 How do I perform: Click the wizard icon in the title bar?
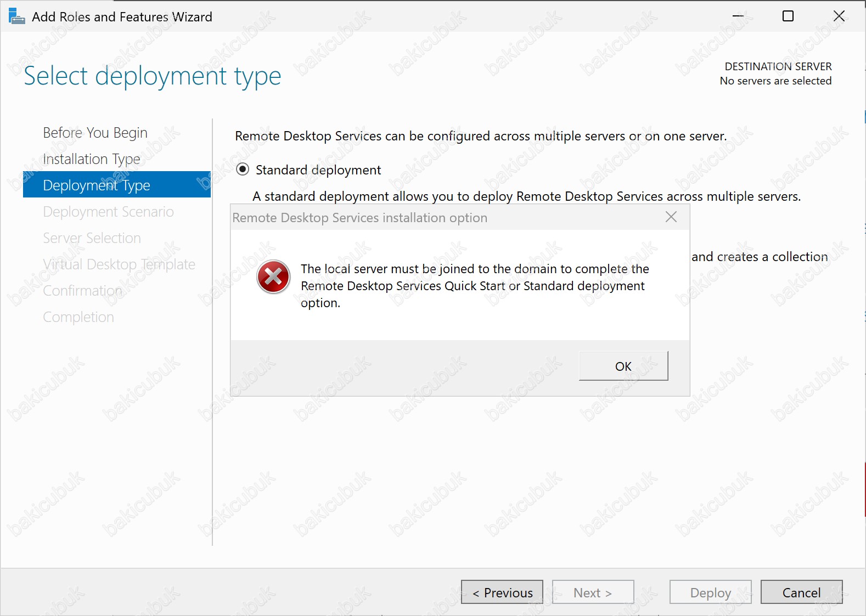coord(16,16)
